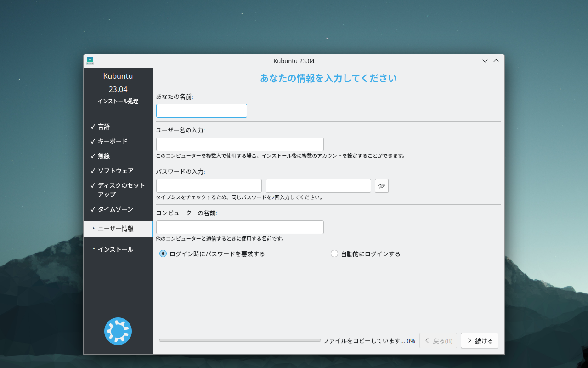Select the ユーザー情報 step in sidebar

pyautogui.click(x=118, y=229)
